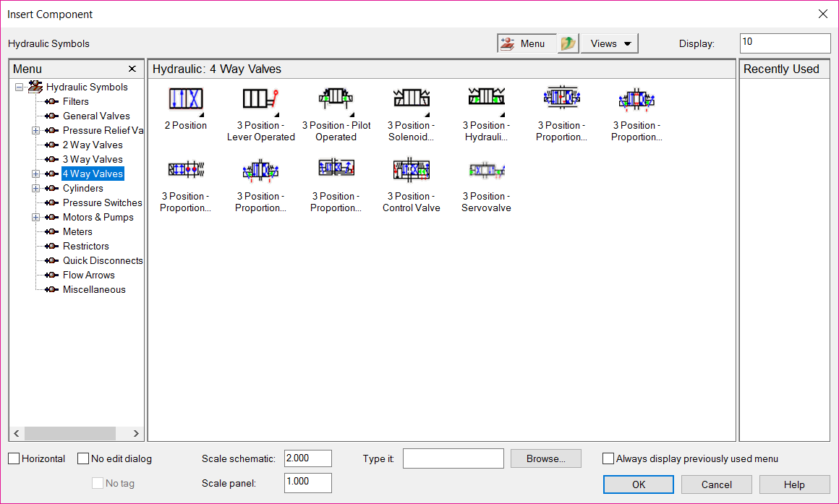Check Always display previously used menu

[x=608, y=458]
